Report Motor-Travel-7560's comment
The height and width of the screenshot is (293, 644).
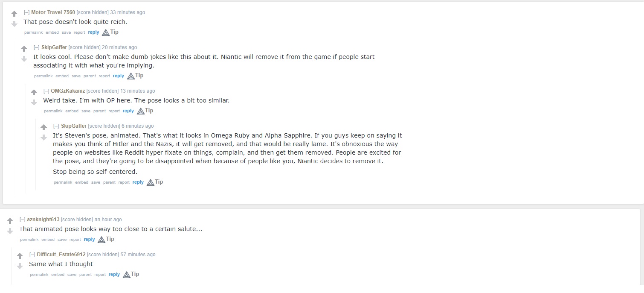point(79,32)
